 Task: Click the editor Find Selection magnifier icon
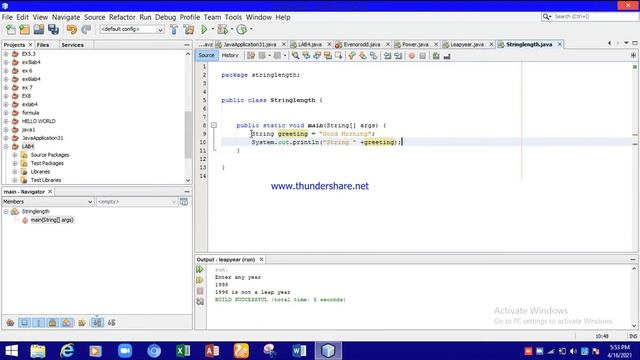point(296,56)
